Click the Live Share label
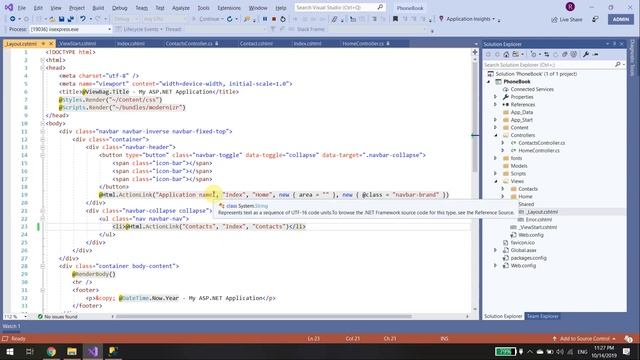 point(571,20)
